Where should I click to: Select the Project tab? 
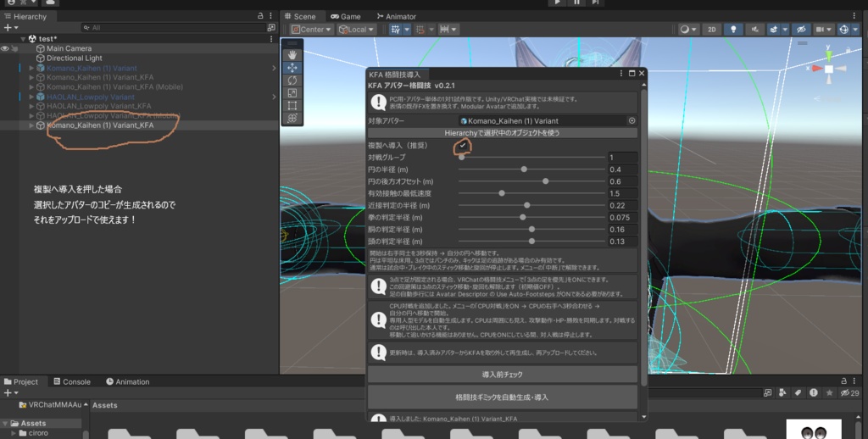click(x=21, y=381)
